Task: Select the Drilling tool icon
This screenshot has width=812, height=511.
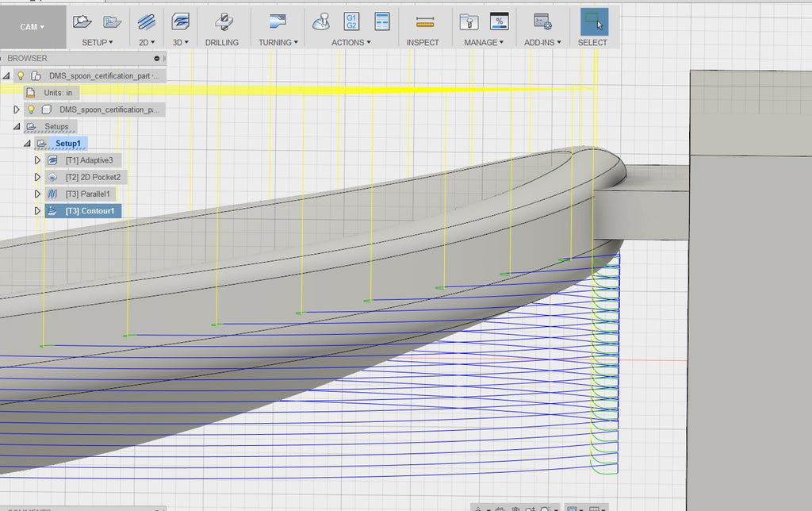Action: (222, 21)
